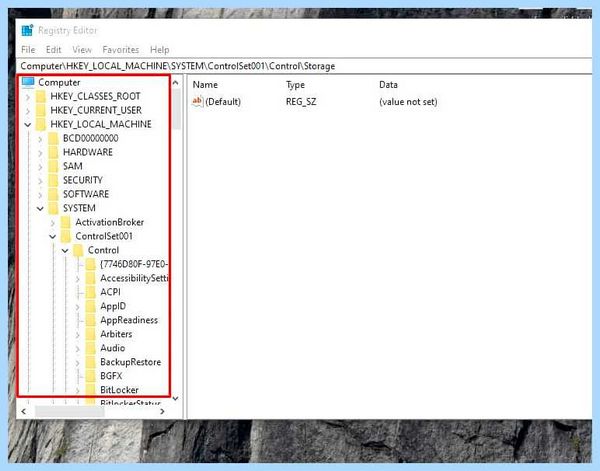Select the HKEY_CURRENT_USER key
The height and width of the screenshot is (471, 600).
(x=96, y=110)
